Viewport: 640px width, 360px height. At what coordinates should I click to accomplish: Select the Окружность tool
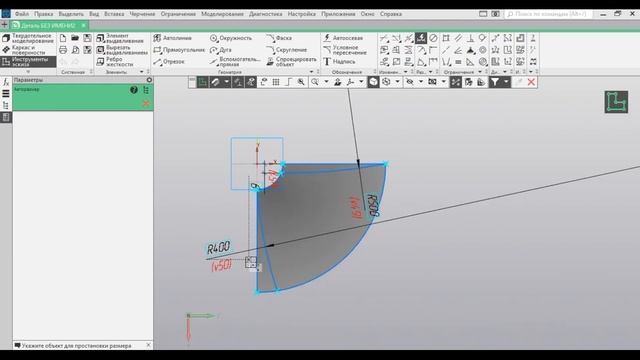pyautogui.click(x=231, y=38)
